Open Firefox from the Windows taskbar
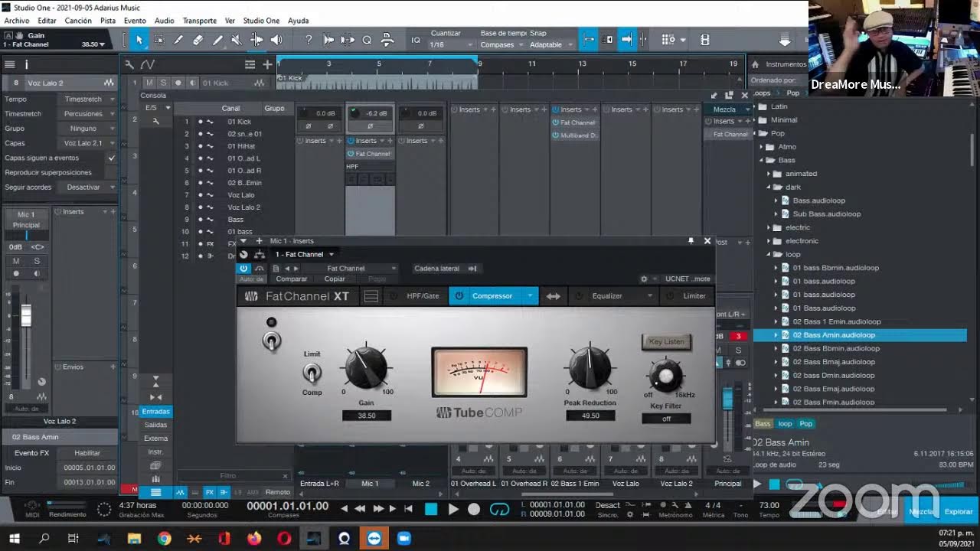This screenshot has width=980, height=551. click(x=254, y=539)
